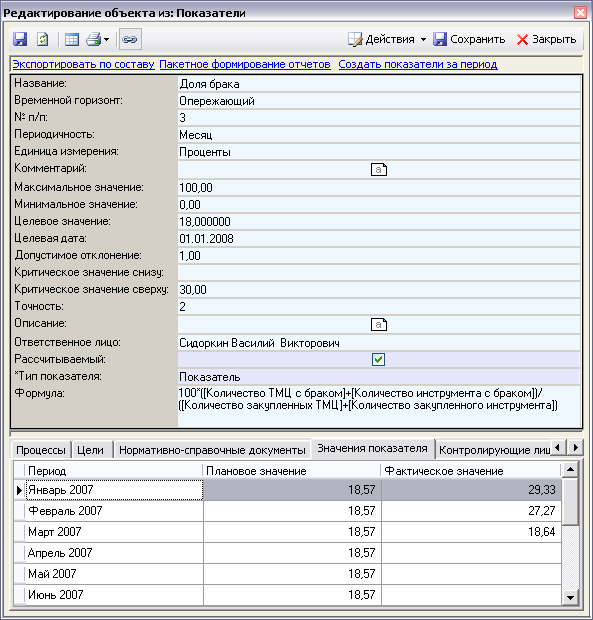593x620 pixels.
Task: Click actual value 18,64 for March
Action: [x=471, y=532]
